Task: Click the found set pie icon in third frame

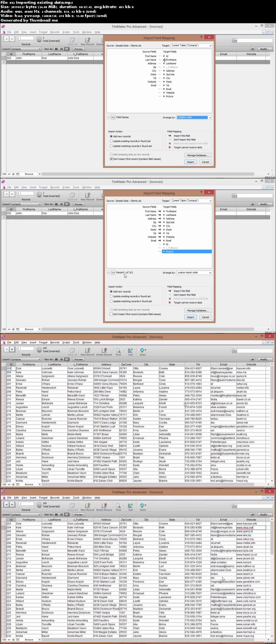Action: (39, 350)
